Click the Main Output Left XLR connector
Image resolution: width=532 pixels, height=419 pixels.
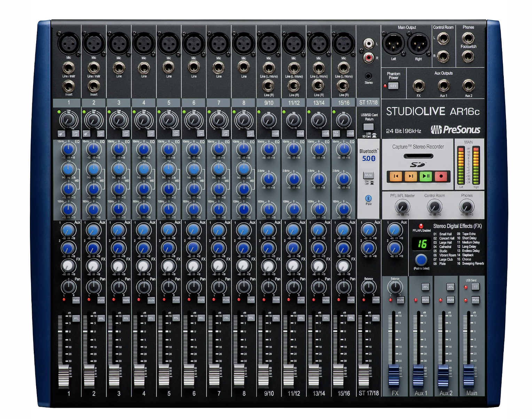click(x=393, y=44)
